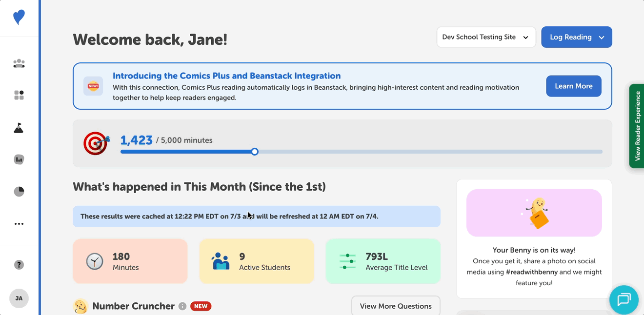
Task: Expand the Log Reading dropdown button
Action: tap(577, 37)
